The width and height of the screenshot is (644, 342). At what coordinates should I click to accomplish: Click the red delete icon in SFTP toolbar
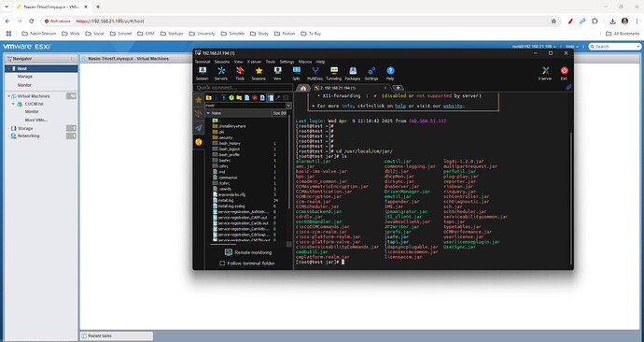255,97
